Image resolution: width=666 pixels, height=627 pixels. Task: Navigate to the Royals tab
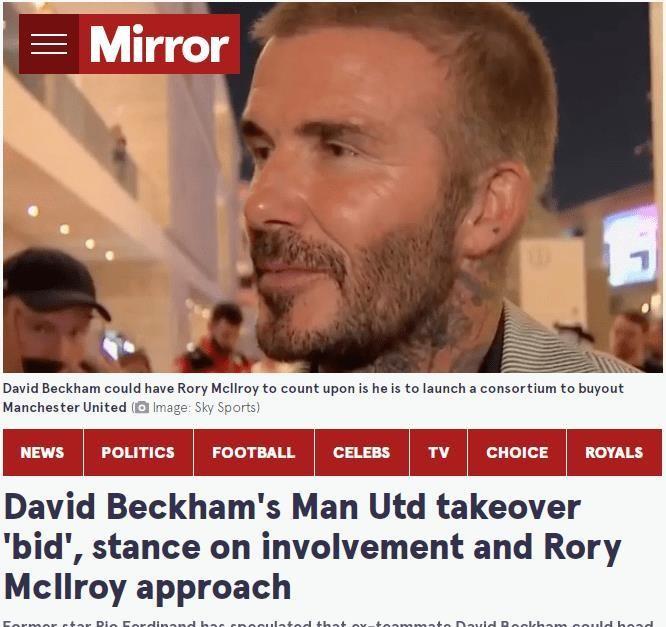point(614,452)
